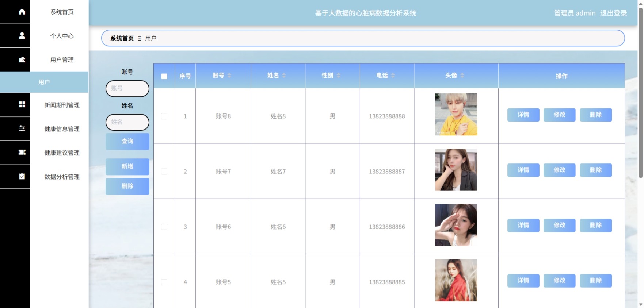Expand 数据分析管理 menu

(x=62, y=177)
